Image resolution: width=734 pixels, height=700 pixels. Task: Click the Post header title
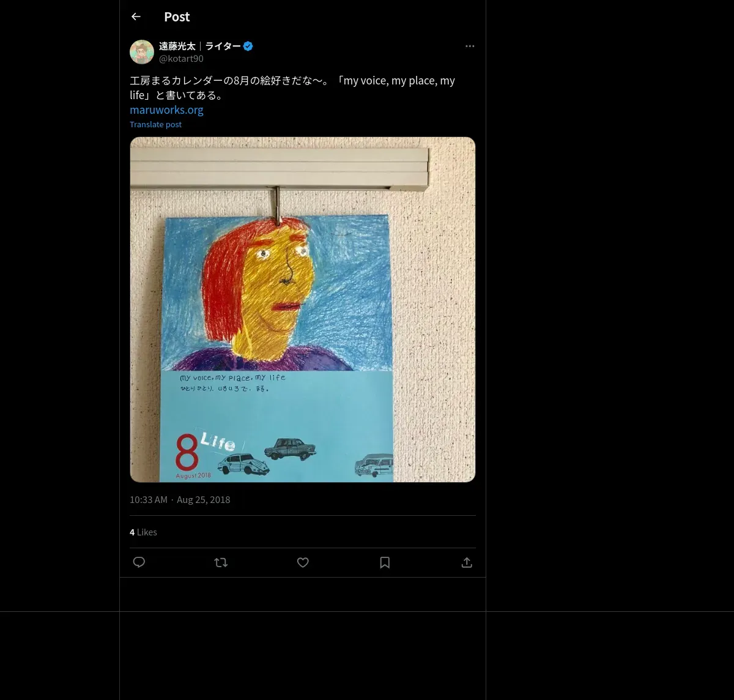pos(177,17)
